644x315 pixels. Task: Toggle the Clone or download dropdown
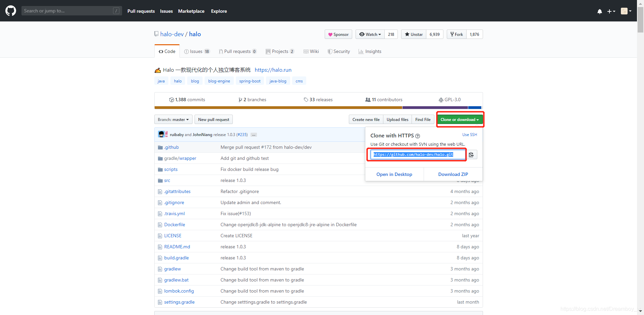[x=460, y=119]
